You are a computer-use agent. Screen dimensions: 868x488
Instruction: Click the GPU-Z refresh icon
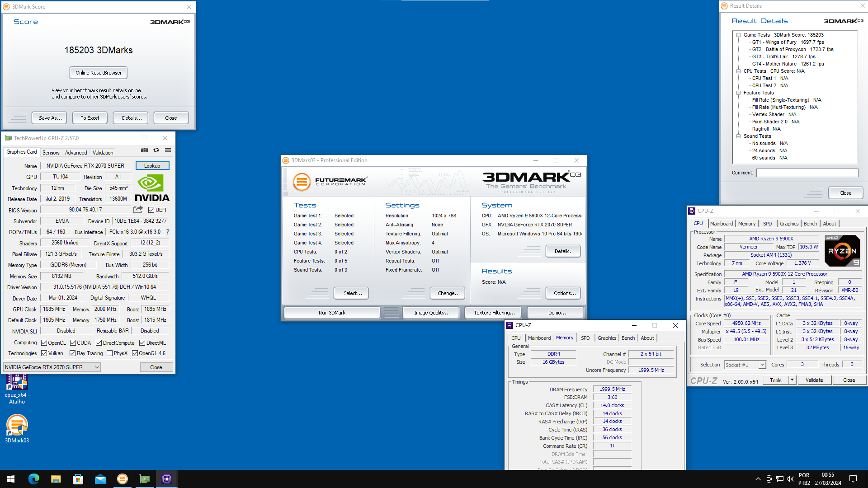coord(156,150)
